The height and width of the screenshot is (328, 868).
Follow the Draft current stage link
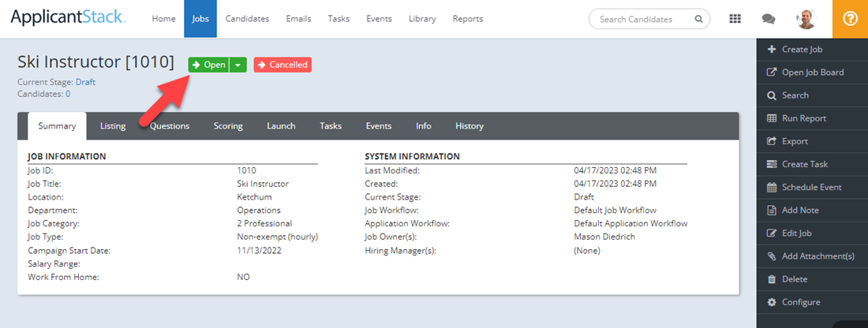tap(85, 82)
